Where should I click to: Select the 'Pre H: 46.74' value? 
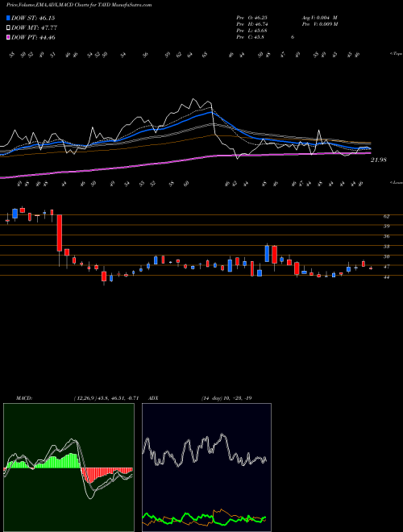point(253,24)
